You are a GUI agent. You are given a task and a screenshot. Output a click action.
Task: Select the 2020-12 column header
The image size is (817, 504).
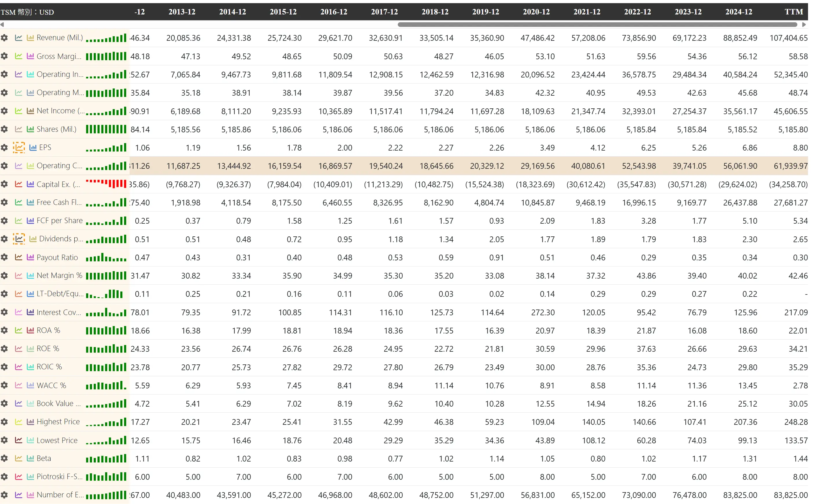(x=536, y=12)
